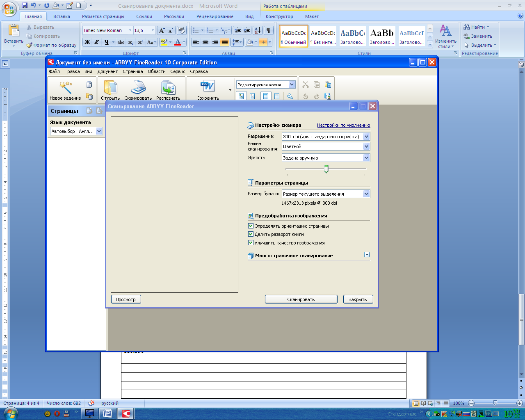This screenshot has height=420, width=525.
Task: Expand the multi-page scanning section
Action: (367, 255)
